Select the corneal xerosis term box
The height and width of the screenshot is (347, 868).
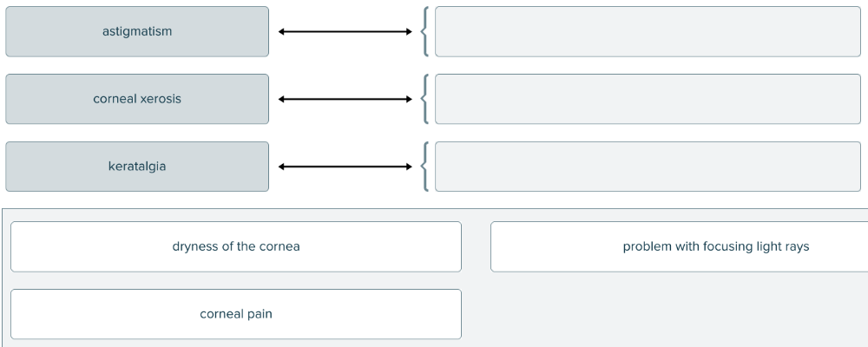(x=137, y=99)
